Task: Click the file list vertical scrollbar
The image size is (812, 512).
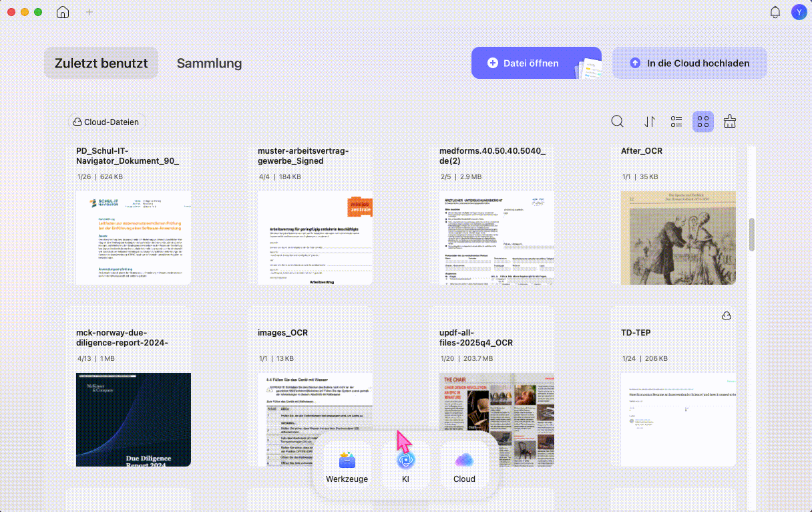Action: (752, 235)
